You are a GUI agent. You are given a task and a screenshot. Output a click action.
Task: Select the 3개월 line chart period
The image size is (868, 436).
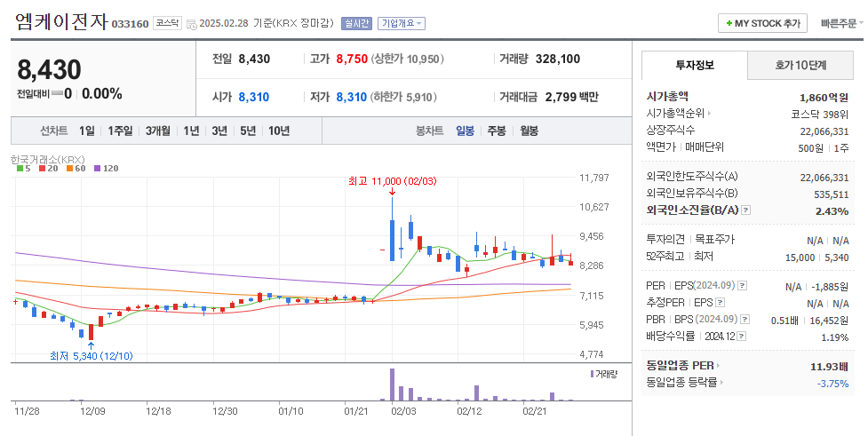click(158, 131)
